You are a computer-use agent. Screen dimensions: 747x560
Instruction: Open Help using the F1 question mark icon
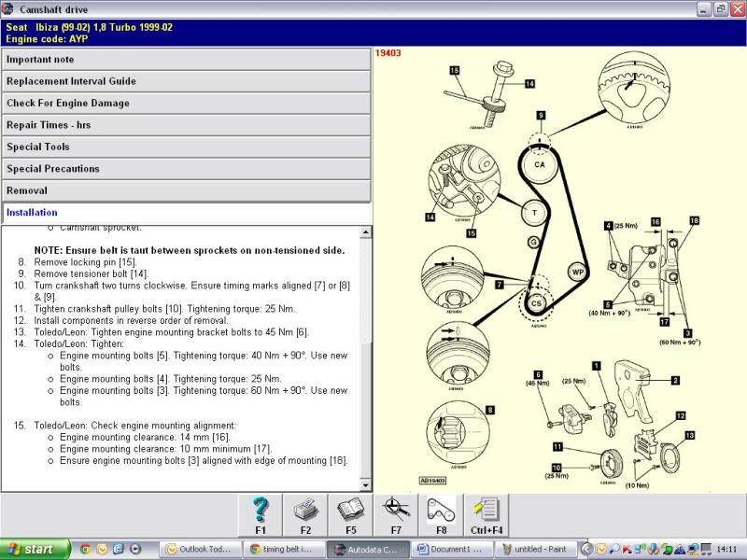(261, 512)
